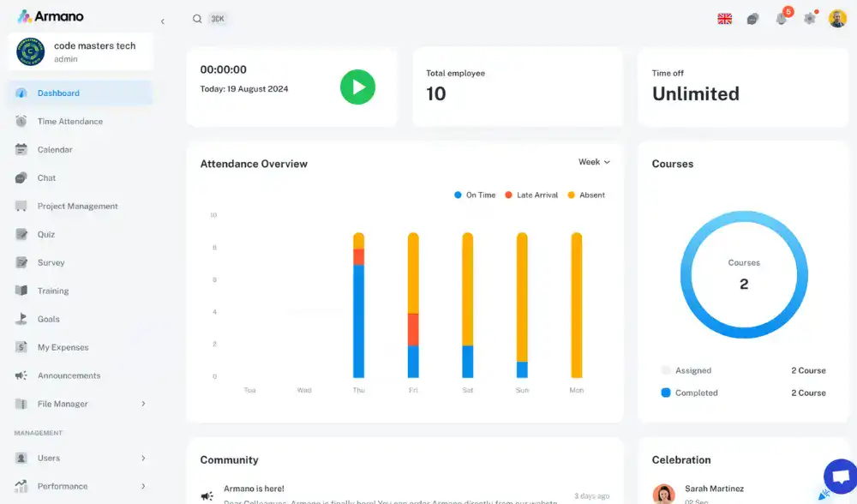
Task: Open the language selector UK flag icon
Action: pyautogui.click(x=724, y=19)
